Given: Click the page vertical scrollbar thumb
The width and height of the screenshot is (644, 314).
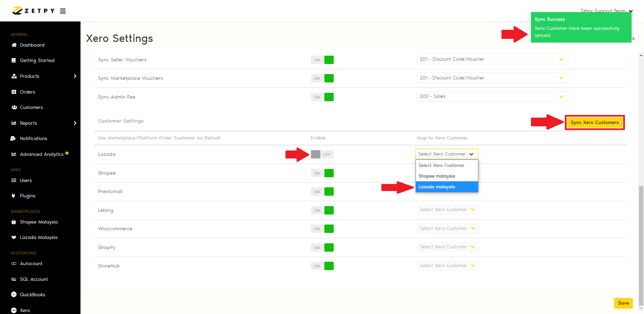Looking at the screenshot, I should [641, 245].
